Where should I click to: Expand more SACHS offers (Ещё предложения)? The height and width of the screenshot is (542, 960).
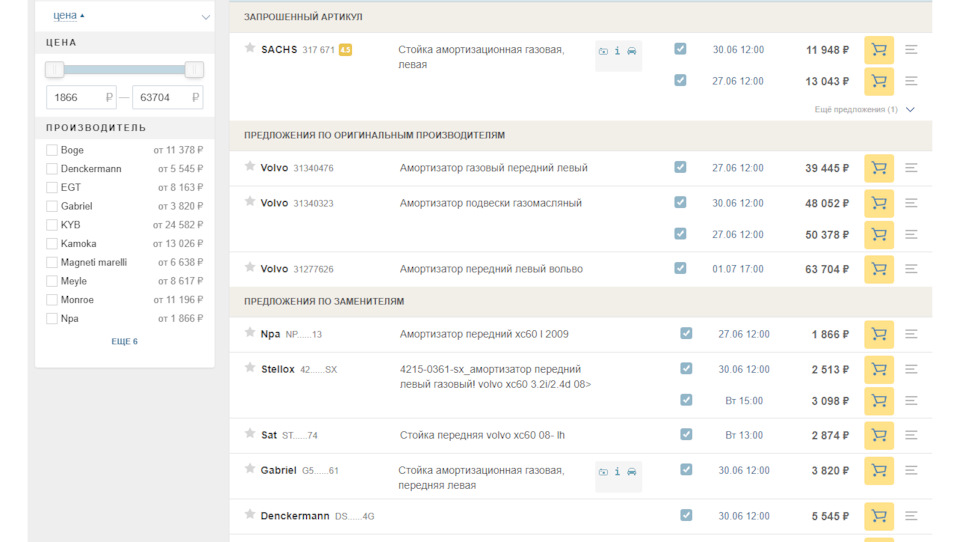click(x=865, y=109)
